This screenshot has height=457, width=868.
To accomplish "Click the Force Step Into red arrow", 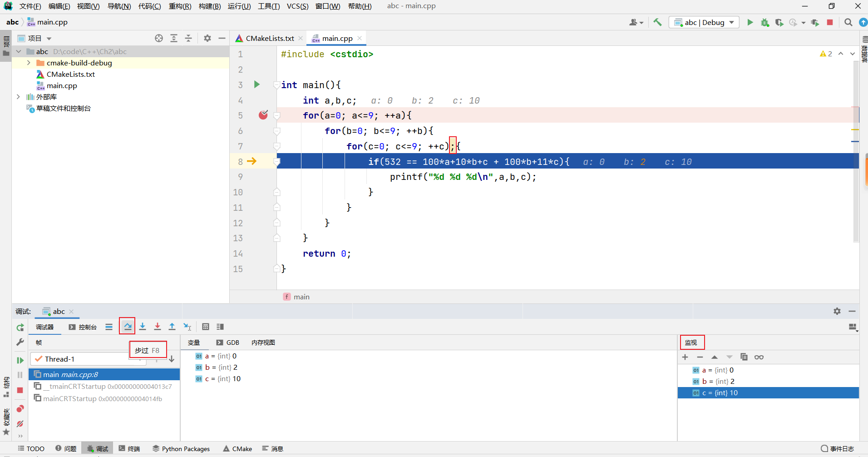I will tap(158, 327).
